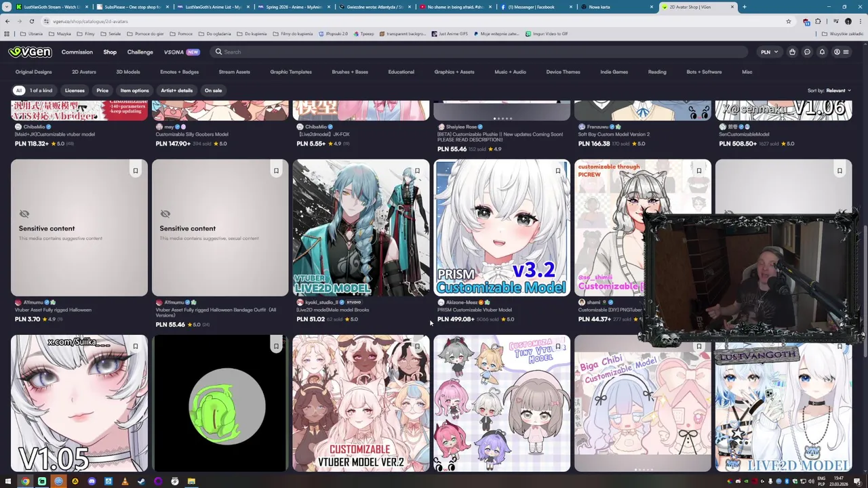Toggle the On sale filter
The height and width of the screenshot is (488, 868).
pyautogui.click(x=213, y=90)
